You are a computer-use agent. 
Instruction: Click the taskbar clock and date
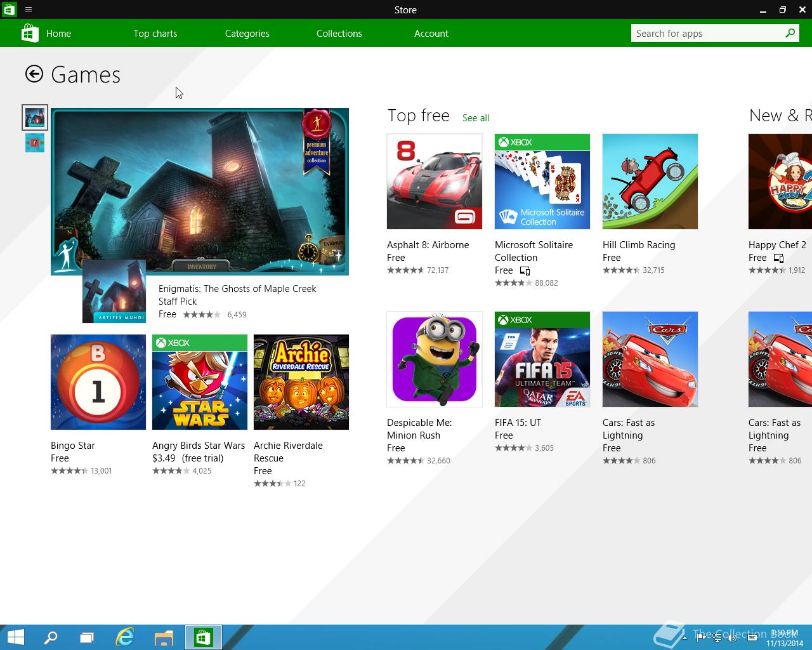[785, 638]
